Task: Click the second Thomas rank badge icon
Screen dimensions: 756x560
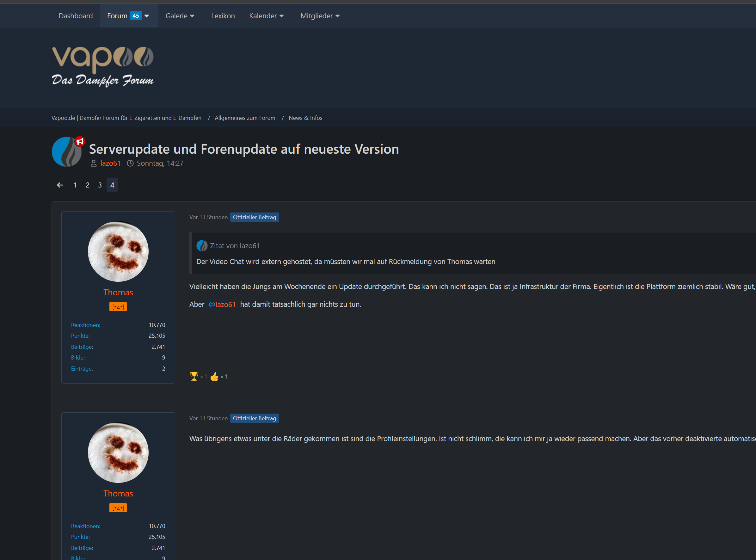Action: pyautogui.click(x=118, y=508)
